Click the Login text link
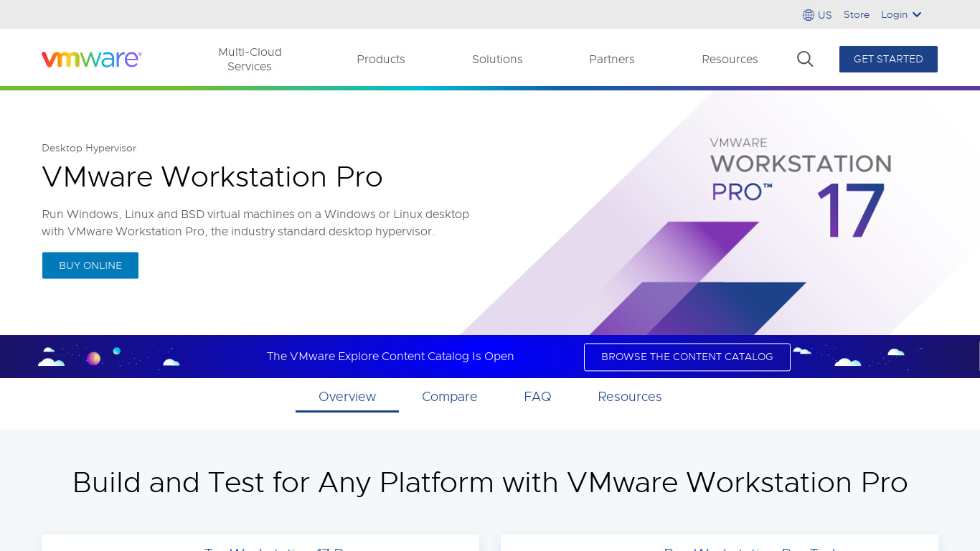980x551 pixels. 894,14
